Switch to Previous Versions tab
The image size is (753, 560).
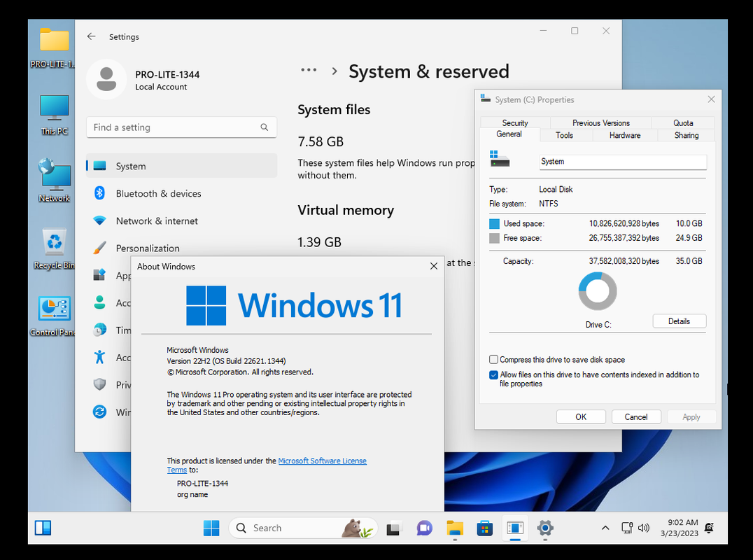click(600, 123)
